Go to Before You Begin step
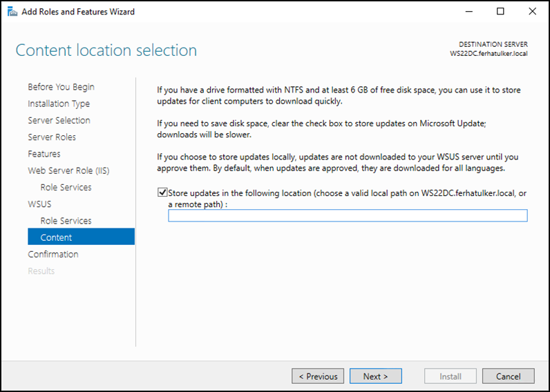 tap(61, 87)
